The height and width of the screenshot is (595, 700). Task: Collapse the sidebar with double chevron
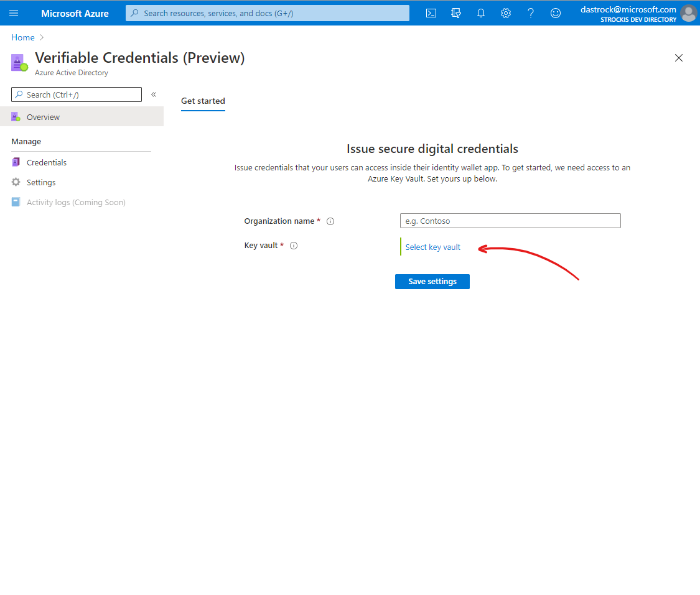click(154, 95)
